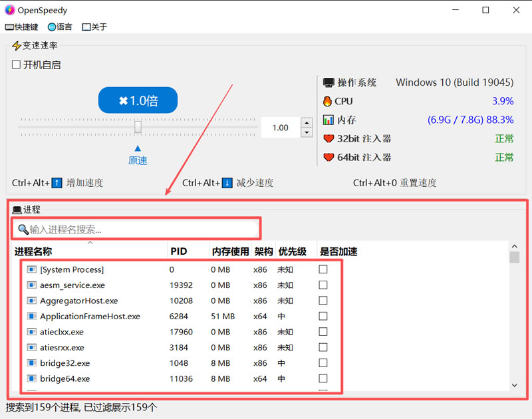Enable the 开机自启 checkbox
Screen dimensions: 532x419
(16, 65)
